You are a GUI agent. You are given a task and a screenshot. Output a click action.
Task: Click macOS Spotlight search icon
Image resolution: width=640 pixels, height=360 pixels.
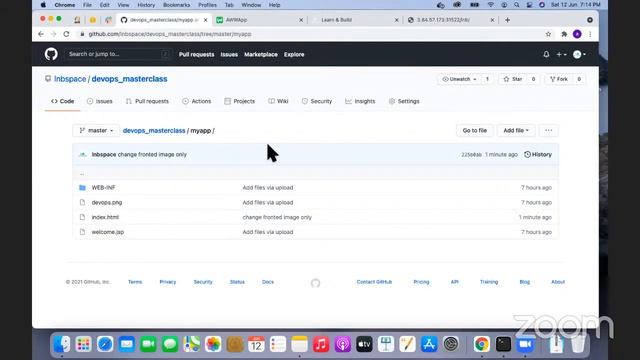[x=517, y=5]
